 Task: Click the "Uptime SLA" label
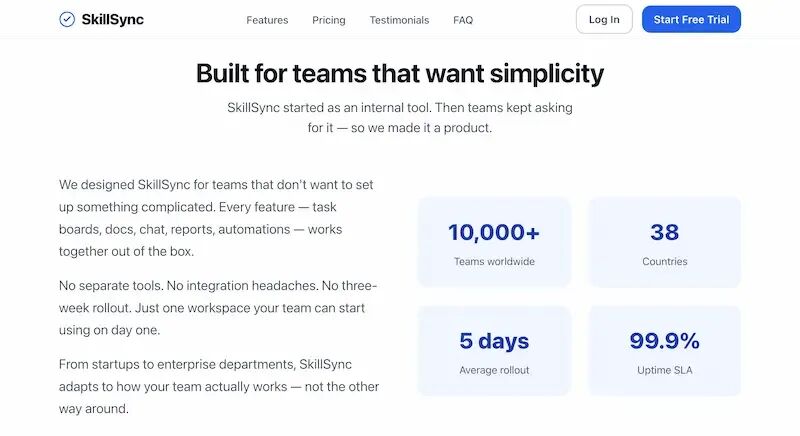click(x=665, y=370)
